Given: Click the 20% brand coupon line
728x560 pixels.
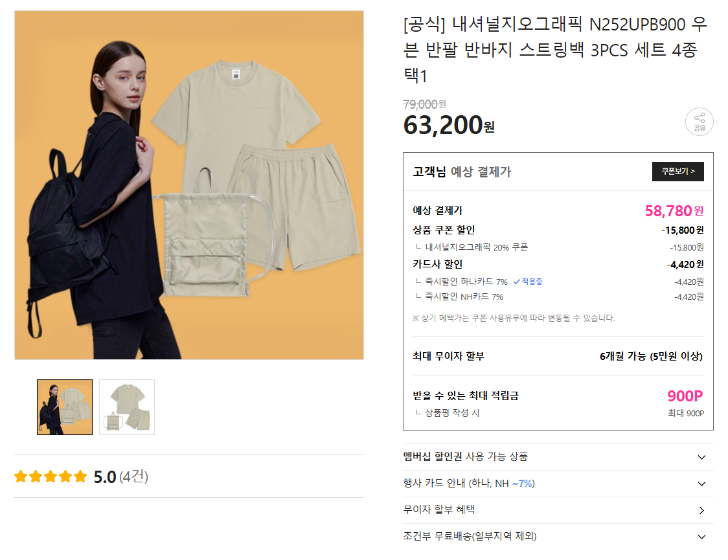Looking at the screenshot, I should tap(476, 247).
